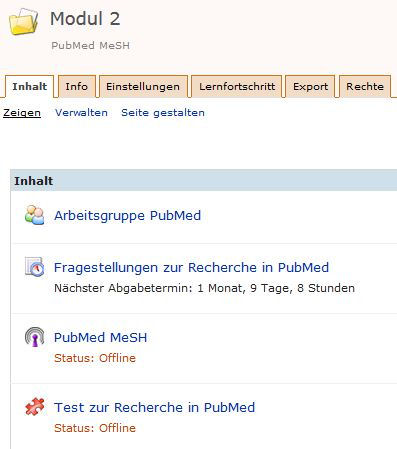Open the Rechte tab
Viewport: 397px width, 449px height.
(365, 86)
